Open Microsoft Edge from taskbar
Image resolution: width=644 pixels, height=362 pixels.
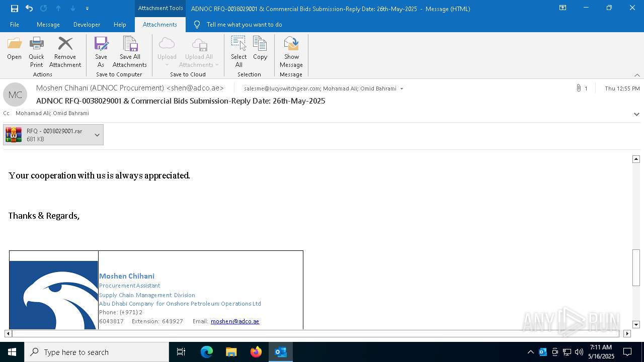pyautogui.click(x=207, y=352)
